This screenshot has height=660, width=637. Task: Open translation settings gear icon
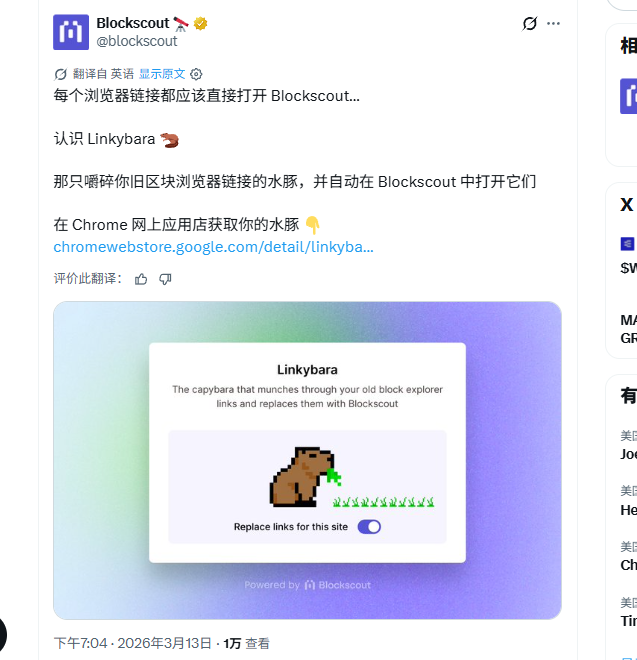196,75
